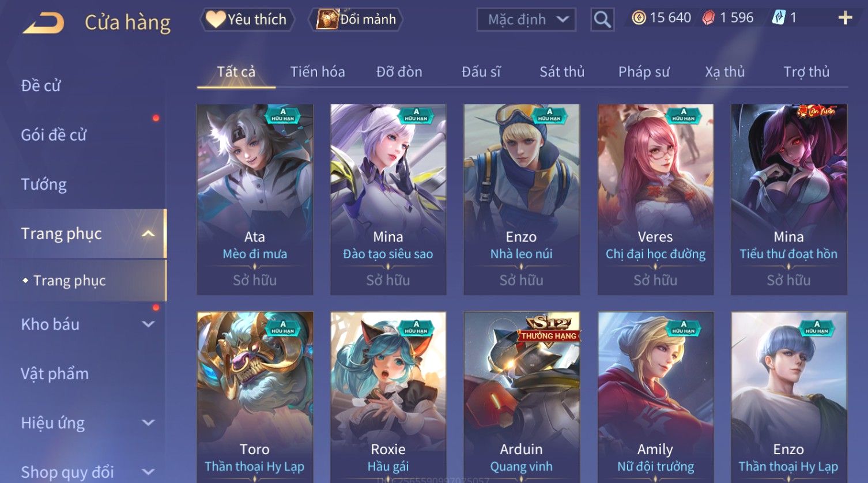This screenshot has height=483, width=868.
Task: Open Yêu thích heart favorites
Action: click(x=247, y=20)
